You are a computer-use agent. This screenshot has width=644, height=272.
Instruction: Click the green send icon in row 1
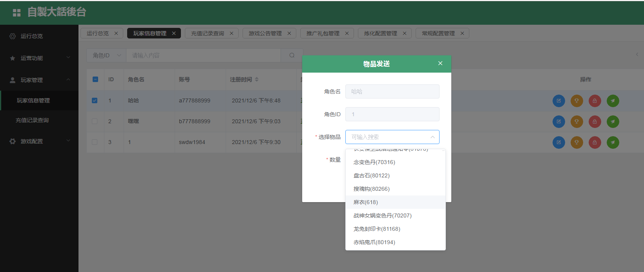[613, 101]
